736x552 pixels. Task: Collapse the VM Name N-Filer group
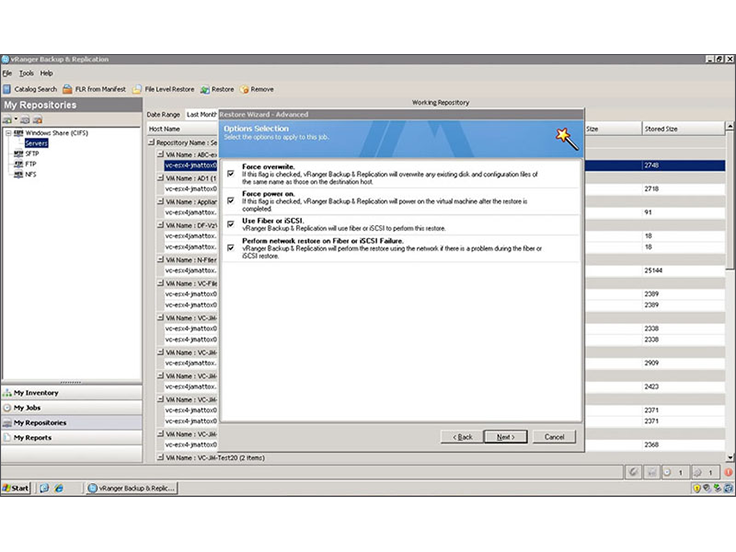point(161,259)
